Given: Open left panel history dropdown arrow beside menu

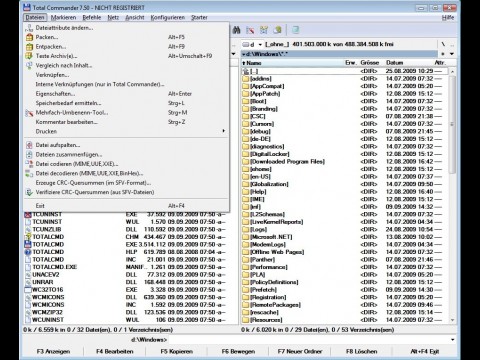Looking at the screenshot, I should 233,54.
